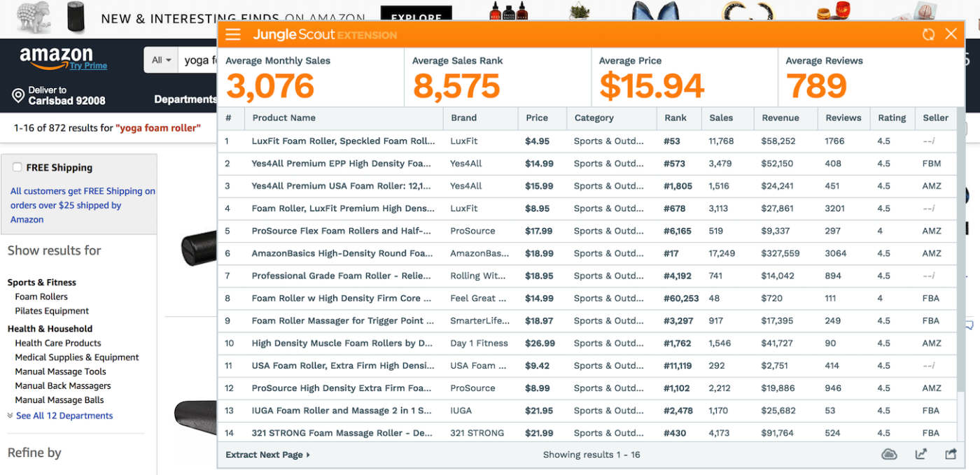Open the Manual Massage Tools link

(x=60, y=371)
